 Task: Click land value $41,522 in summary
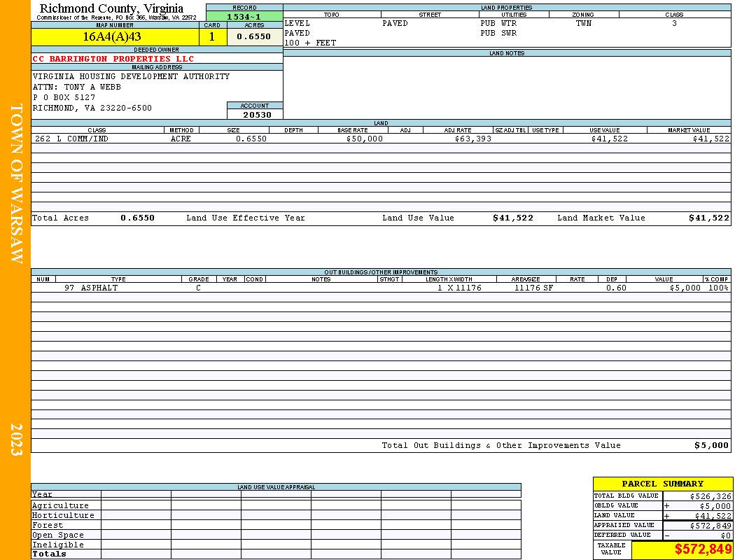[x=713, y=516]
